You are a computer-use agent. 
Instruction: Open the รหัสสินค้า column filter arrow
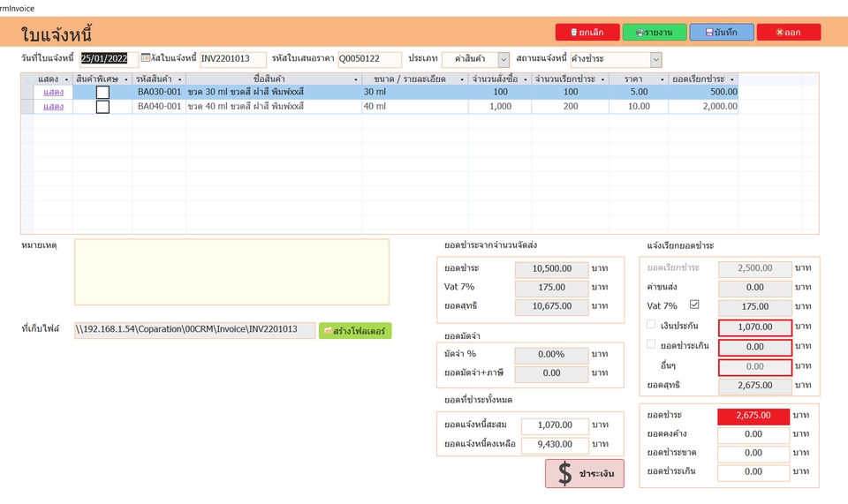tap(180, 79)
